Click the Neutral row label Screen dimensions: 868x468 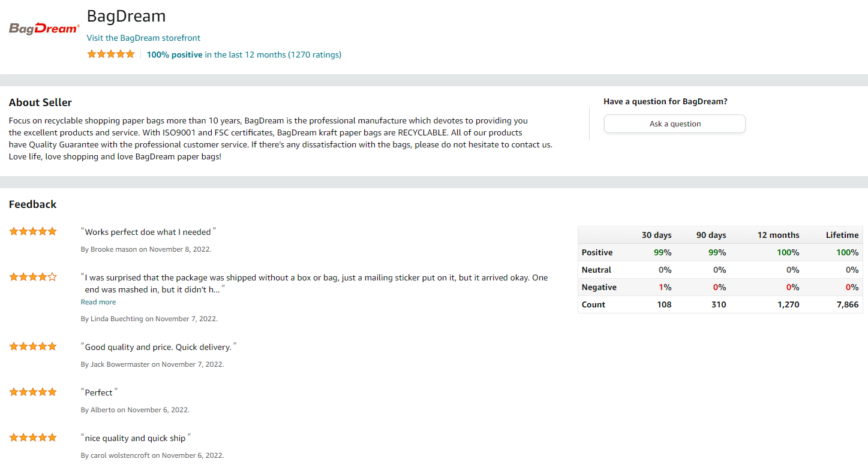point(596,270)
